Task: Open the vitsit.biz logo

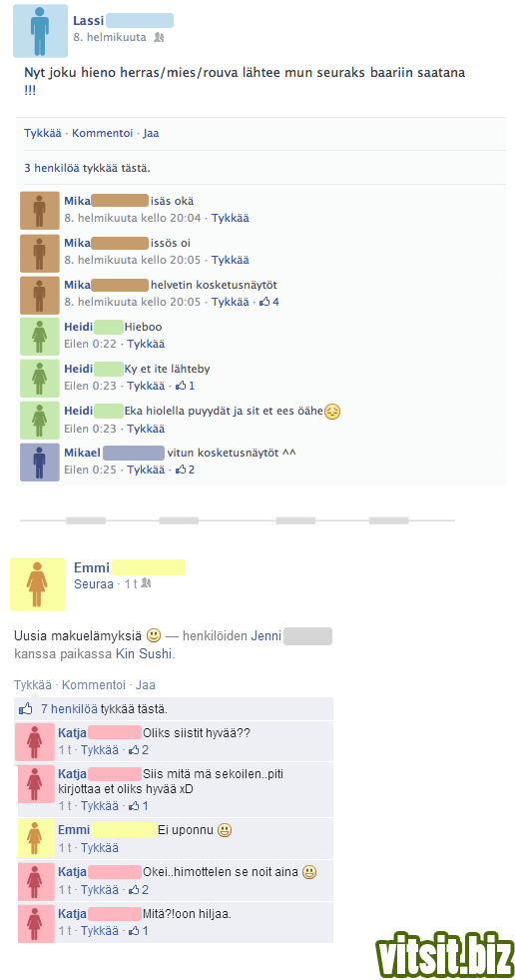Action: 442,954
